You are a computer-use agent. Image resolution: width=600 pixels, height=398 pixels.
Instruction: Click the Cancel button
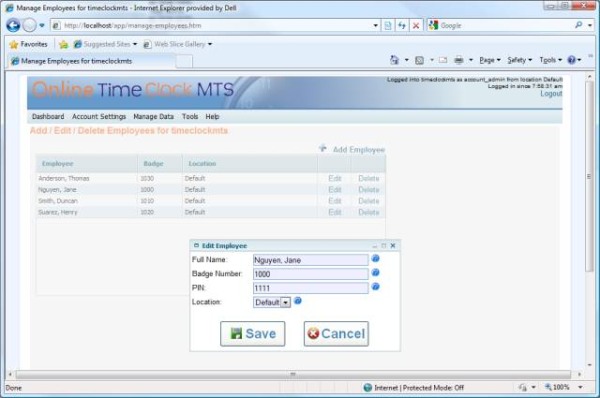336,334
